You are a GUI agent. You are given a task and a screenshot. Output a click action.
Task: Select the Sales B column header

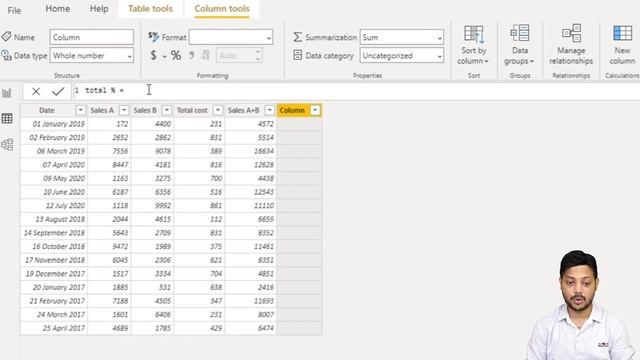pos(145,110)
